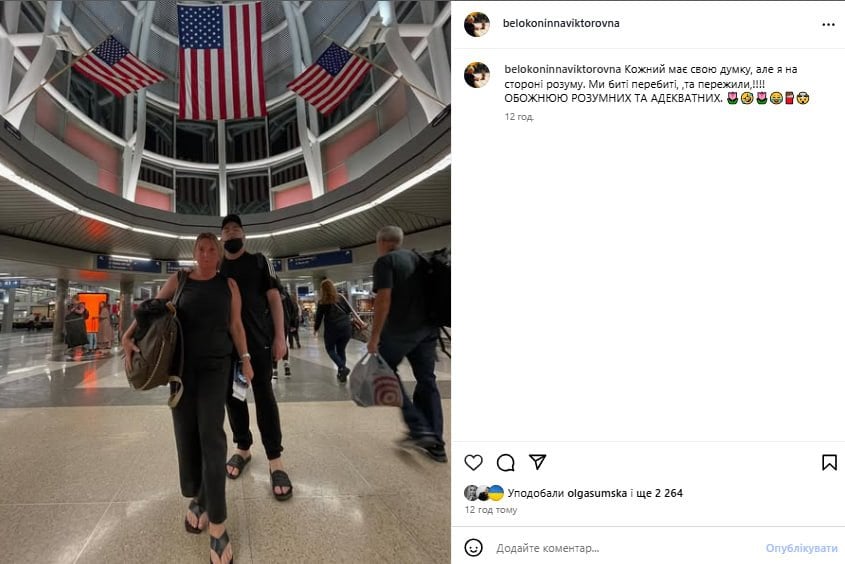
Task: Open belokoninnaviktorovna profile from header username
Action: coord(561,23)
